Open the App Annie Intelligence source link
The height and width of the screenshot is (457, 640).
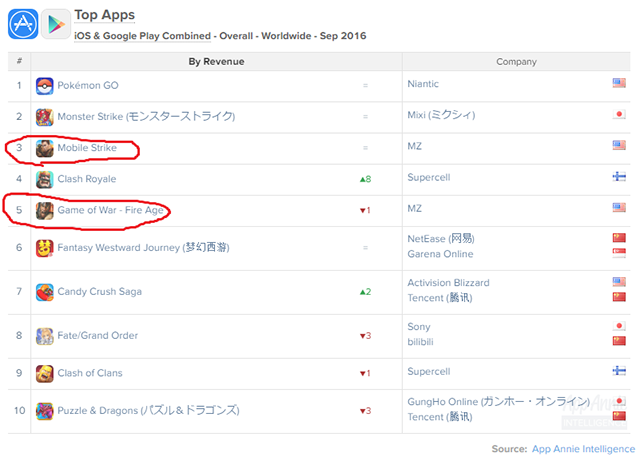(x=583, y=448)
